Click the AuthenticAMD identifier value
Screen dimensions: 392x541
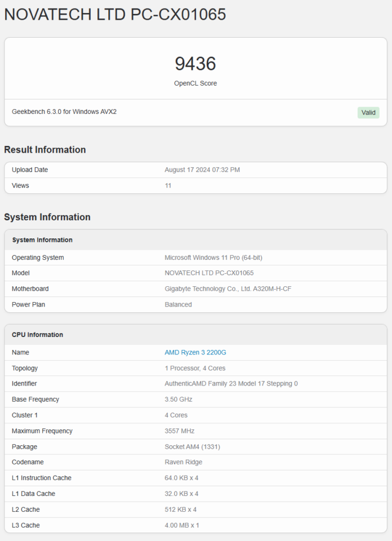point(231,384)
